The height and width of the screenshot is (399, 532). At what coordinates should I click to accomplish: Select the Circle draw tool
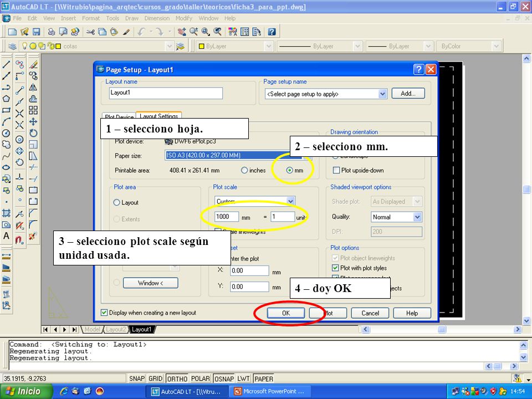point(6,133)
